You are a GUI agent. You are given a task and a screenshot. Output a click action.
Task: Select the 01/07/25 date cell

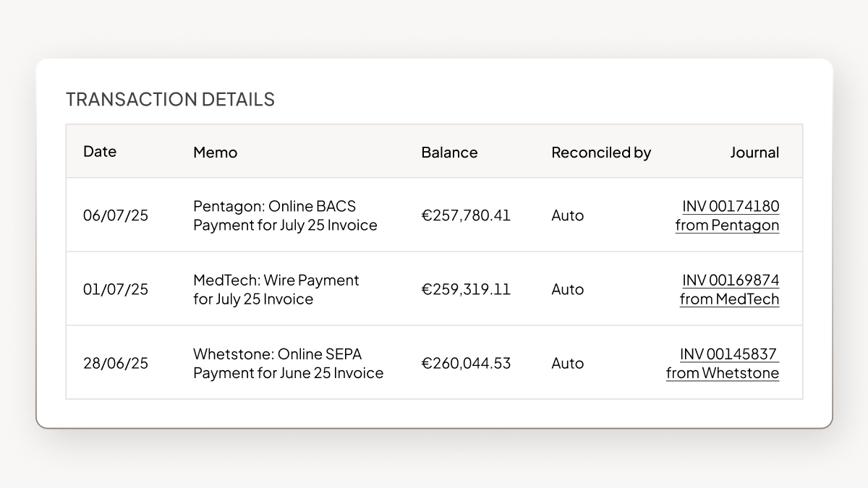[x=116, y=289]
